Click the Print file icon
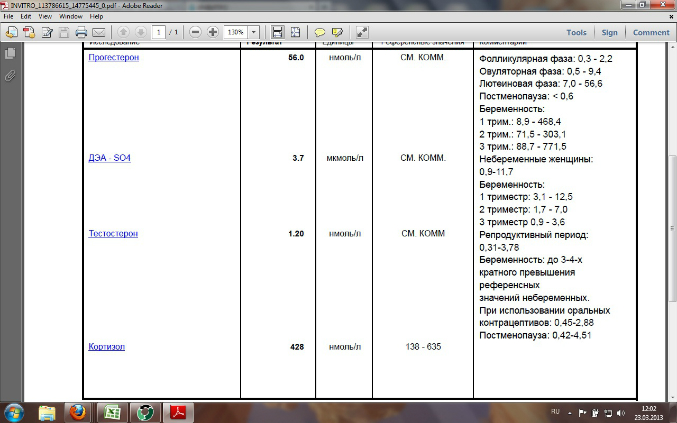This screenshot has width=677, height=423. coord(81,32)
